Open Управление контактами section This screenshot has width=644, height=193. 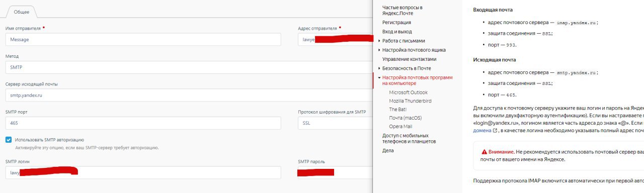(410, 59)
